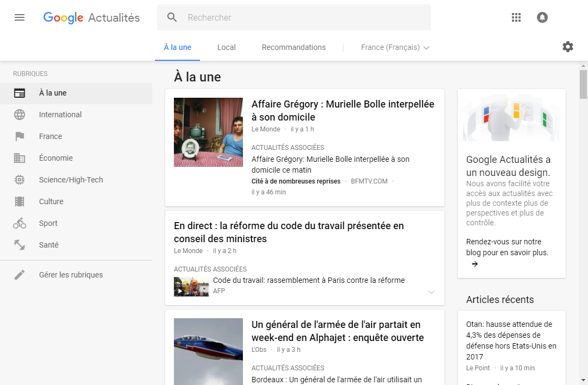Open the Bordeaux : Un général related article
The width and height of the screenshot is (588, 385).
(337, 380)
